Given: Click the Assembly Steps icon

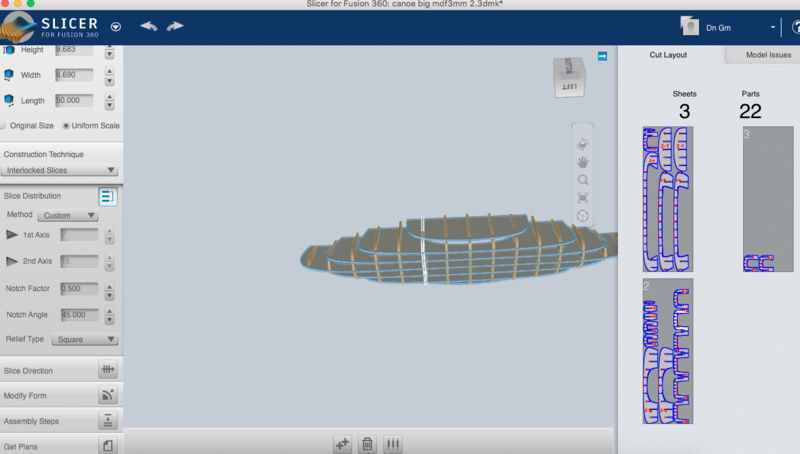Looking at the screenshot, I should click(108, 420).
